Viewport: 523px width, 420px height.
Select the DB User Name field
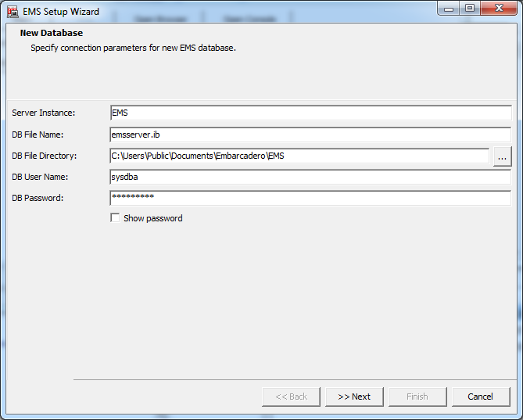(310, 177)
